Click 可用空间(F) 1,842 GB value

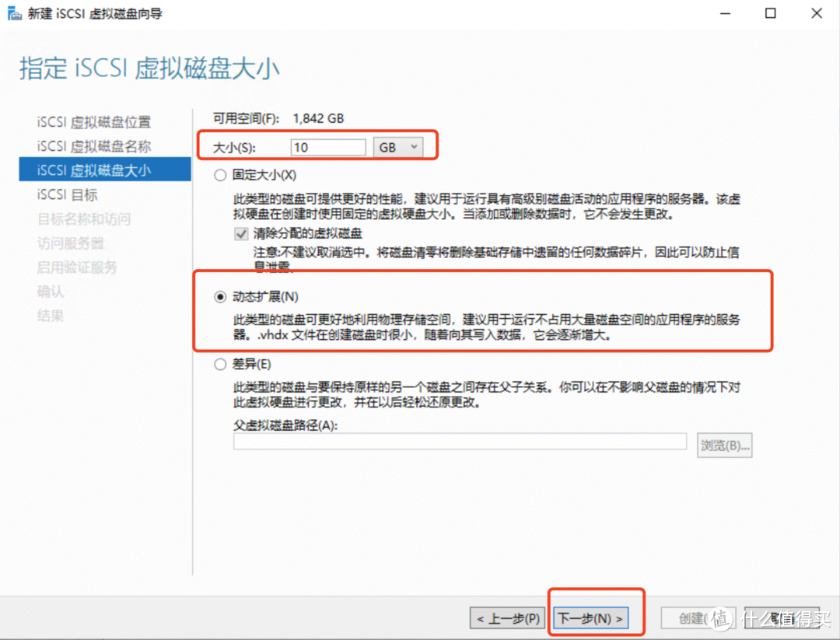pos(318,118)
